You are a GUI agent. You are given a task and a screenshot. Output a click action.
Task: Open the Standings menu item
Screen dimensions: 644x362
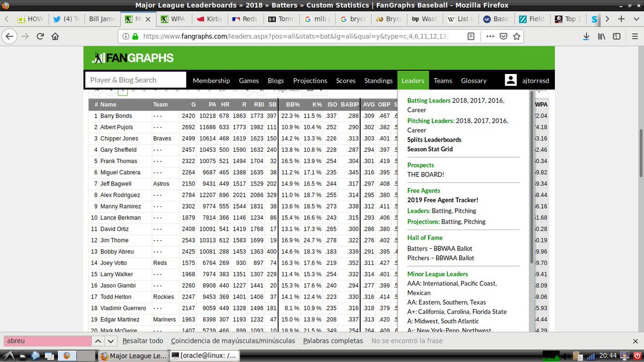[378, 80]
